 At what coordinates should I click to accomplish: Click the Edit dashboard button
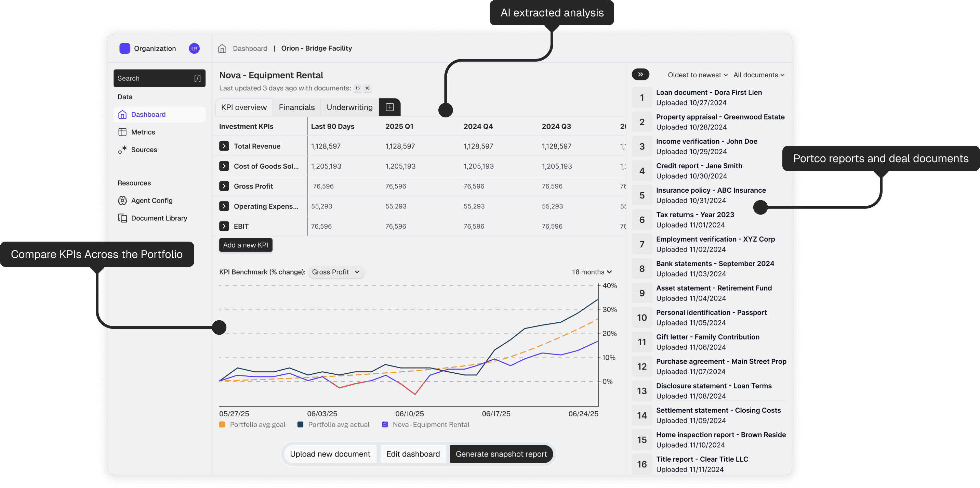click(413, 454)
